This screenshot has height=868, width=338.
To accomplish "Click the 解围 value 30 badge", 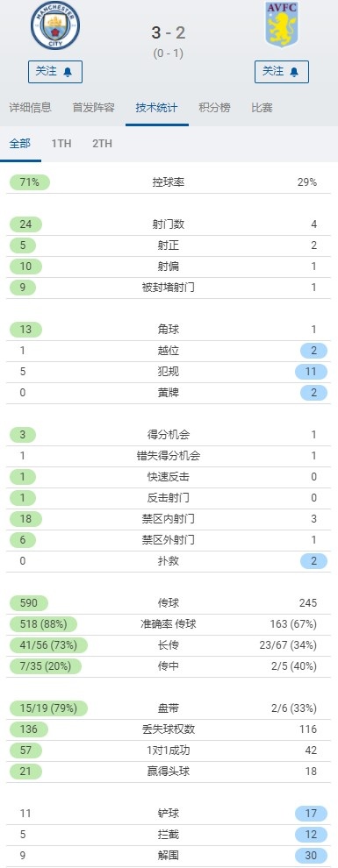I will pyautogui.click(x=311, y=855).
